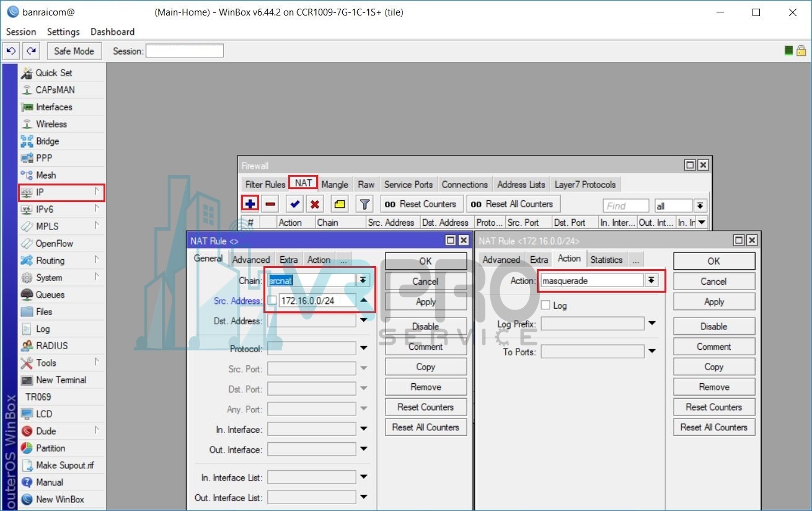This screenshot has width=812, height=511.
Task: Open the Files sidebar item
Action: (44, 311)
